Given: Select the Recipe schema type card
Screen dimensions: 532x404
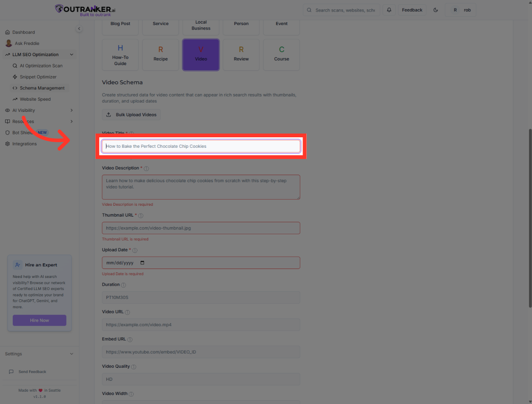Looking at the screenshot, I should pos(160,55).
